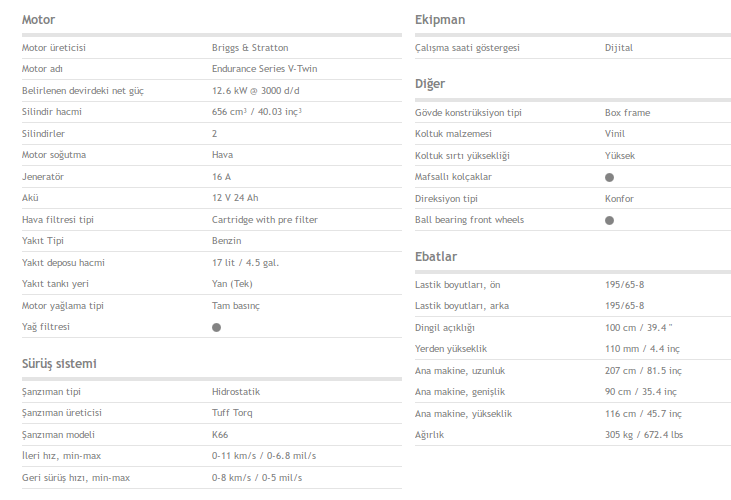The image size is (731, 500).
Task: Click the dot for Ball bearing front wheels
Action: [609, 220]
